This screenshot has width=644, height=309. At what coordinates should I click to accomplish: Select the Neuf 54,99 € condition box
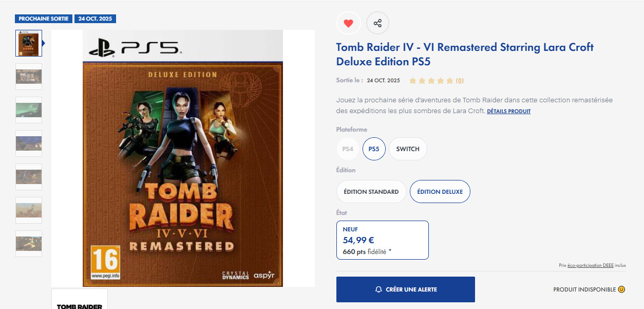(x=382, y=240)
